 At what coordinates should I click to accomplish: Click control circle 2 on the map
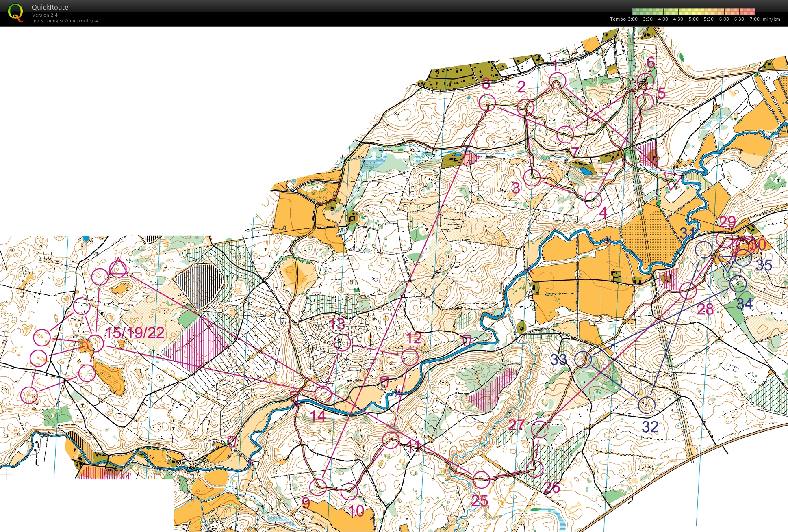(525, 107)
